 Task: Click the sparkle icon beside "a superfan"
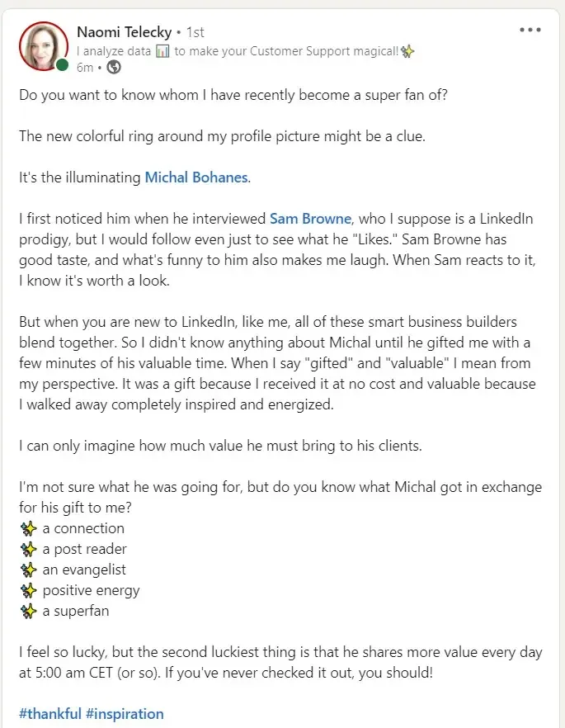pyautogui.click(x=28, y=611)
